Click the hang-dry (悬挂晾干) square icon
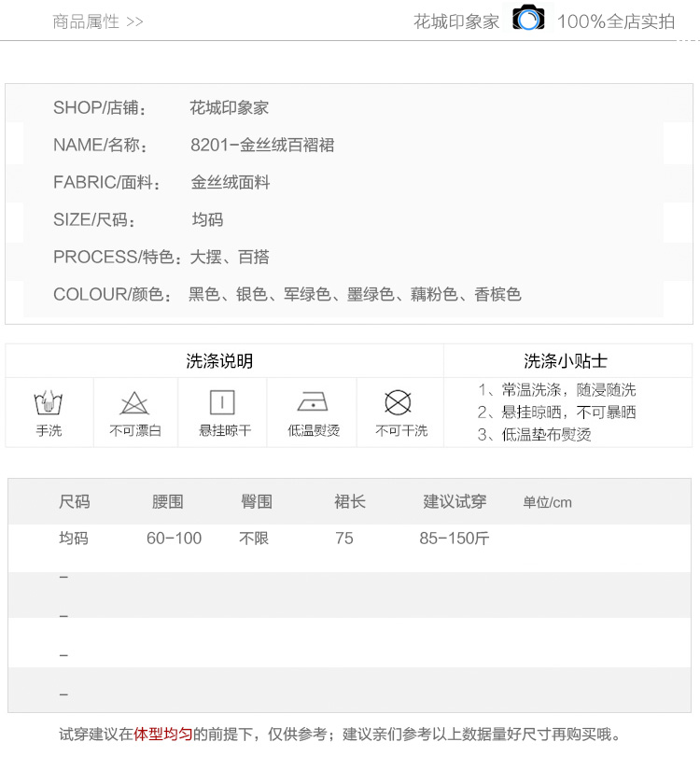Image resolution: width=700 pixels, height=784 pixels. pyautogui.click(x=222, y=402)
